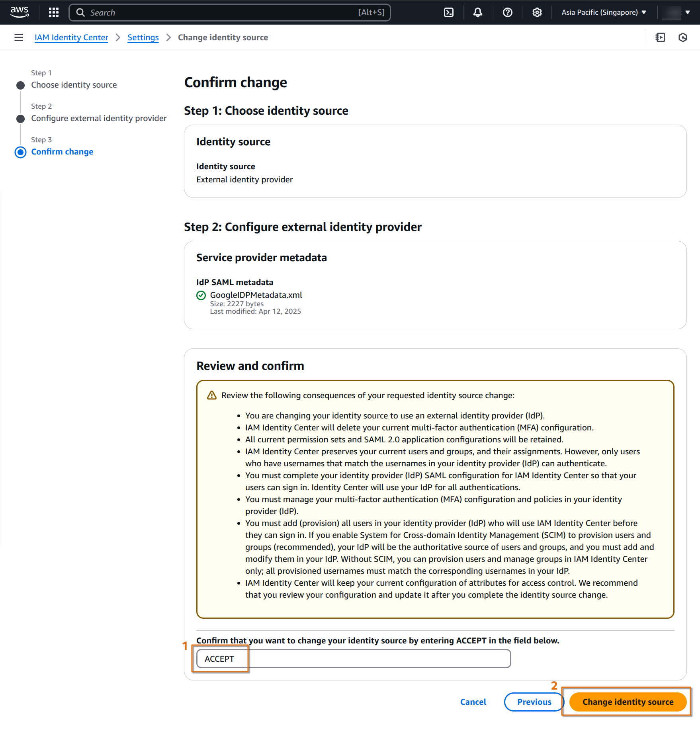Click the Previous button
The image size is (700, 737).
point(534,702)
